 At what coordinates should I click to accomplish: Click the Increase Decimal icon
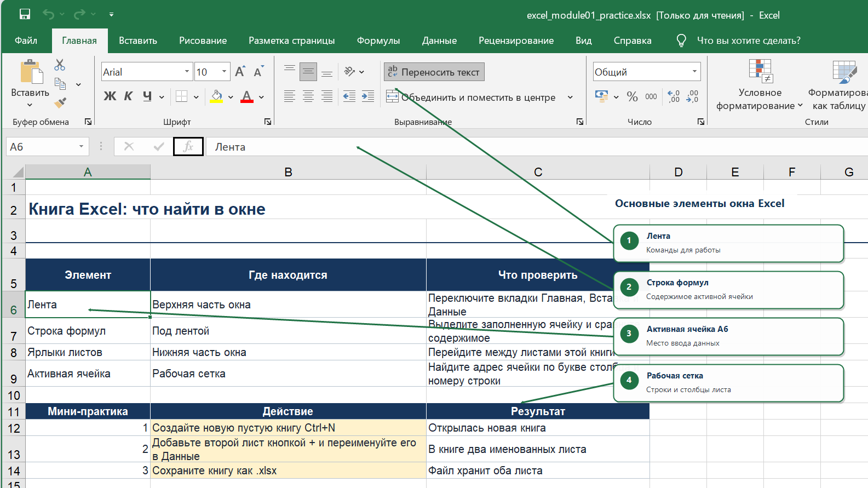click(674, 96)
